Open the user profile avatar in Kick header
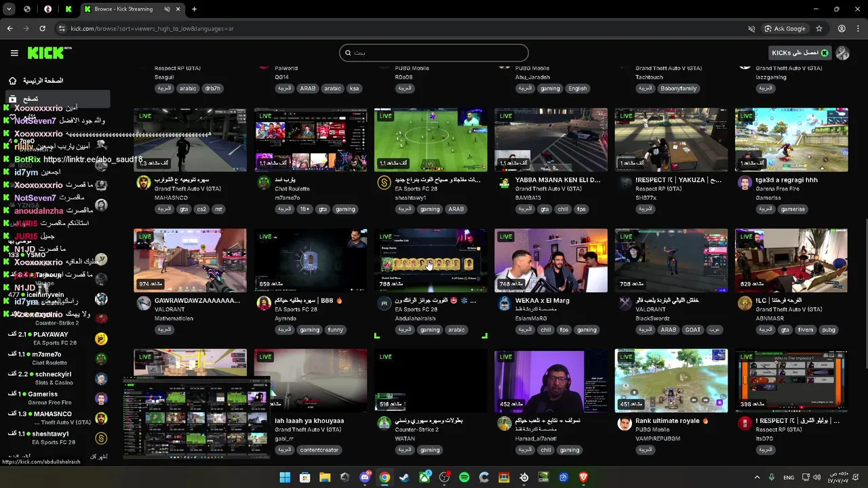The height and width of the screenshot is (488, 868). click(x=842, y=53)
